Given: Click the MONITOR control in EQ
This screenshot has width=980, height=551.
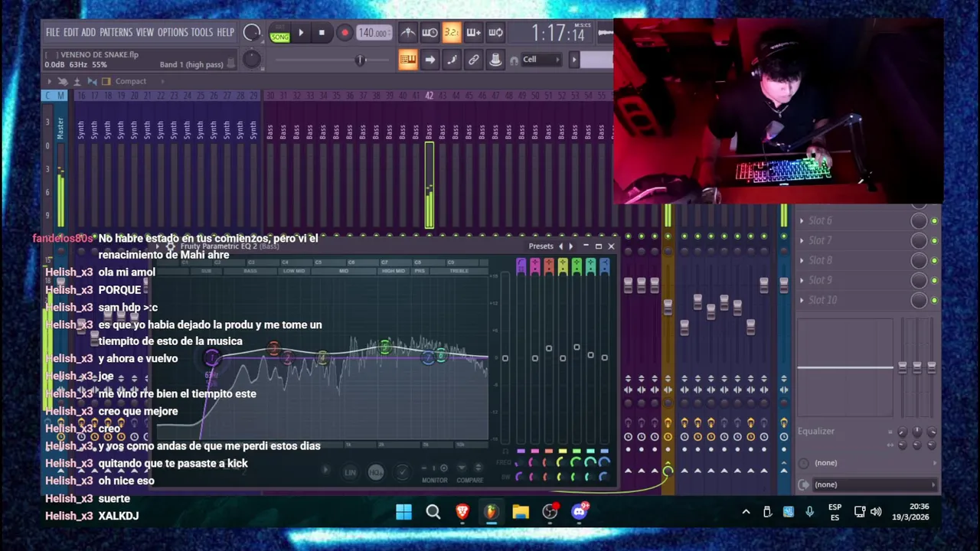Looking at the screenshot, I should coord(435,480).
